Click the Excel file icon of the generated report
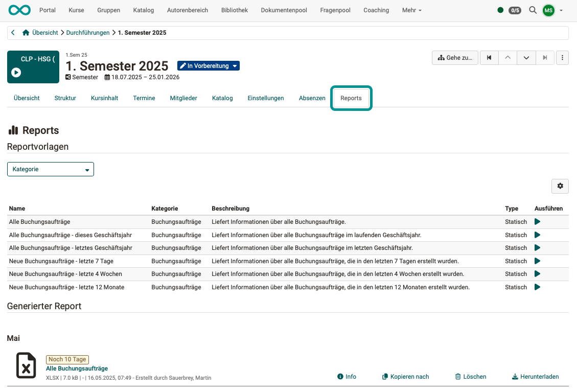 click(26, 365)
